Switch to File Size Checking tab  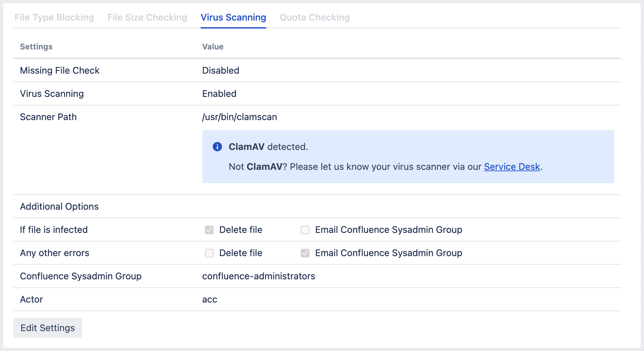(x=147, y=17)
